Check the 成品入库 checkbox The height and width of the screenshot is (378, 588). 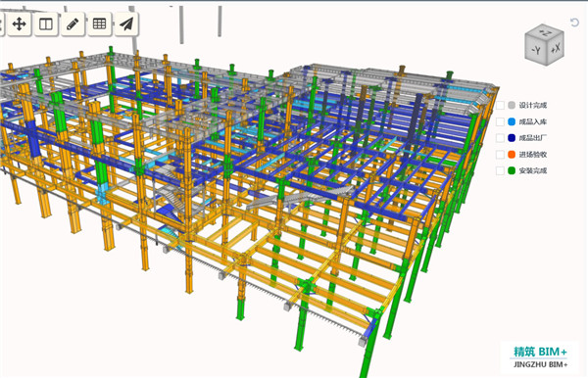pyautogui.click(x=500, y=121)
